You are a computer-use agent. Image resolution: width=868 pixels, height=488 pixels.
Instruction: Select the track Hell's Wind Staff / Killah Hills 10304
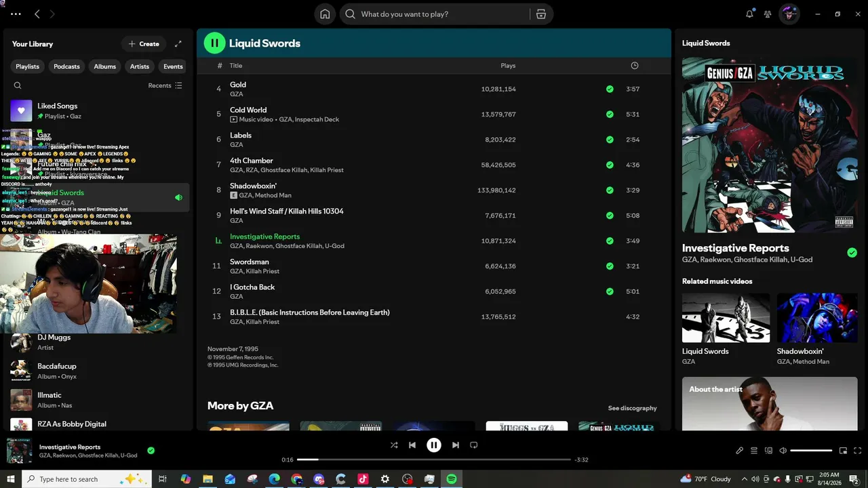[287, 211]
